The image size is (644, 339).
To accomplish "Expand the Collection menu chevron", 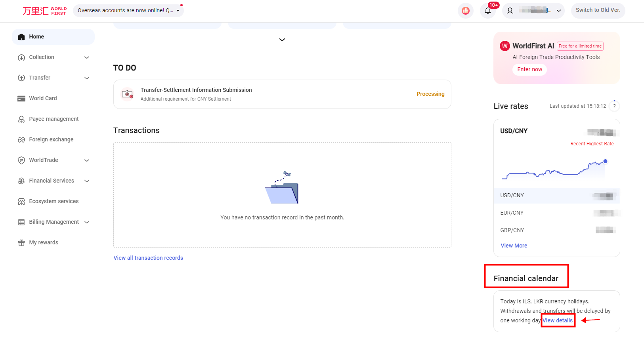I will coord(87,57).
